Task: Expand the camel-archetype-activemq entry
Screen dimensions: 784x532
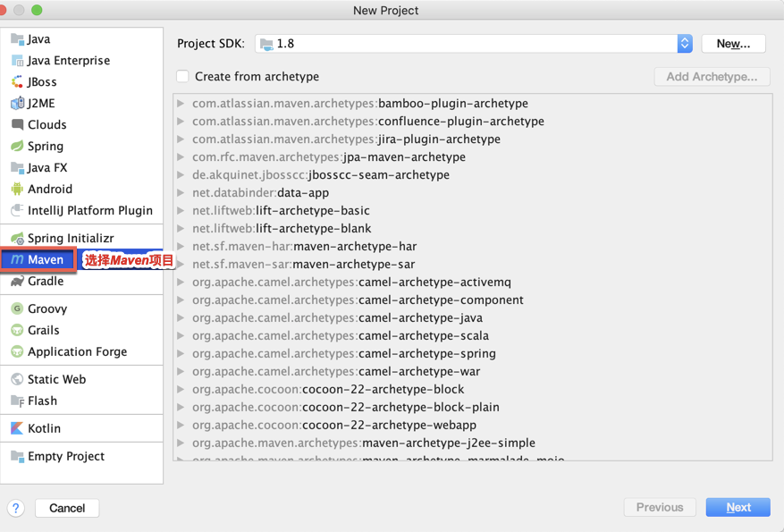Action: 181,282
